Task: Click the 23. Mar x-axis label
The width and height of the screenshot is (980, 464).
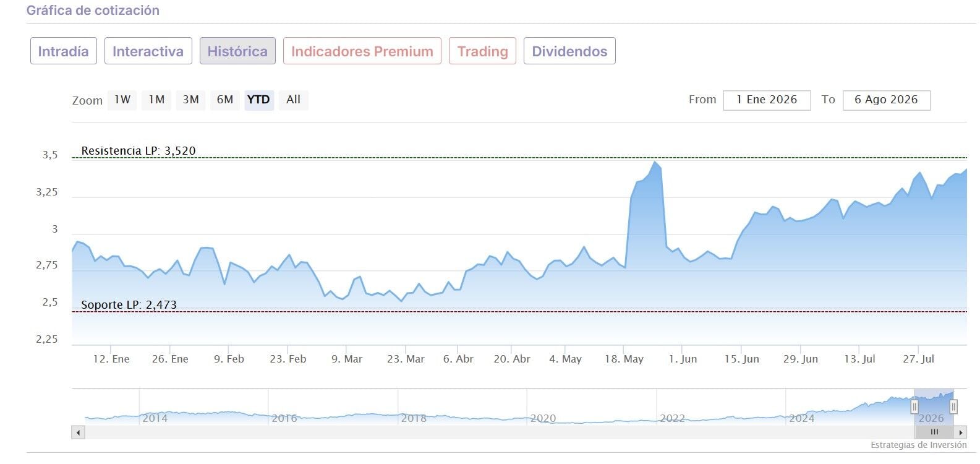Action: (406, 359)
